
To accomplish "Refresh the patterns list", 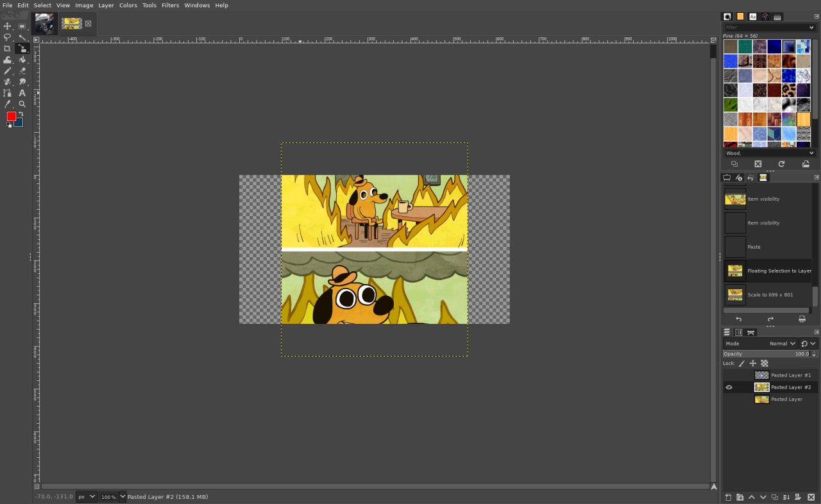I will coord(781,164).
